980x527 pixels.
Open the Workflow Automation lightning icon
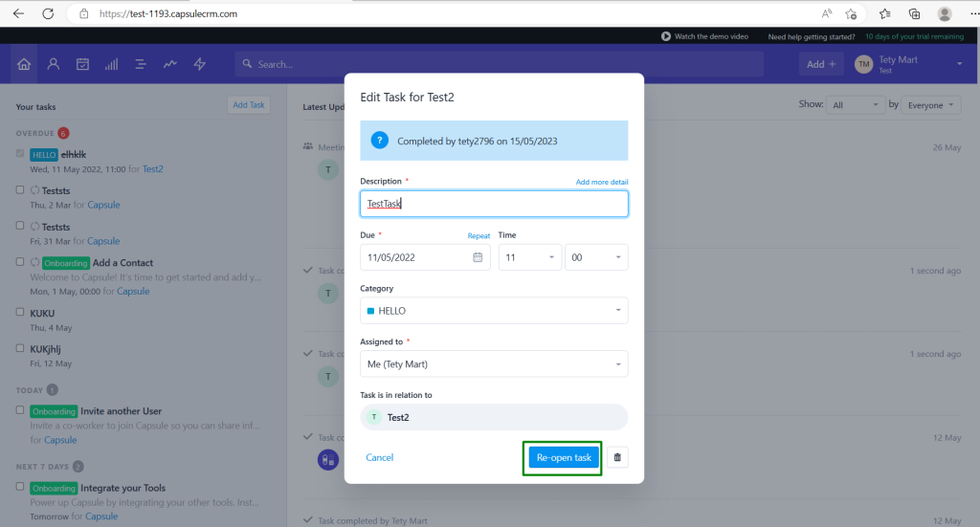pyautogui.click(x=199, y=64)
